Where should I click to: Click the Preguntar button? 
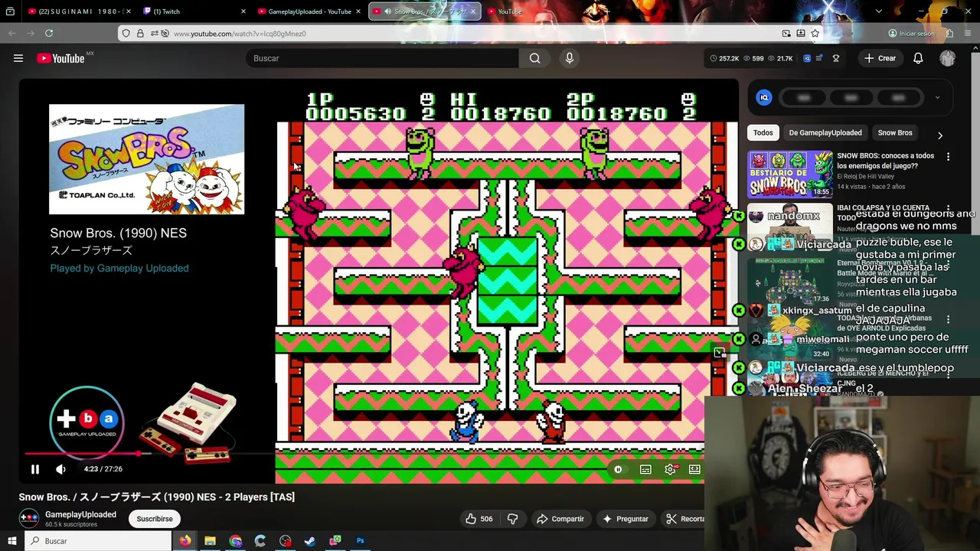625,519
